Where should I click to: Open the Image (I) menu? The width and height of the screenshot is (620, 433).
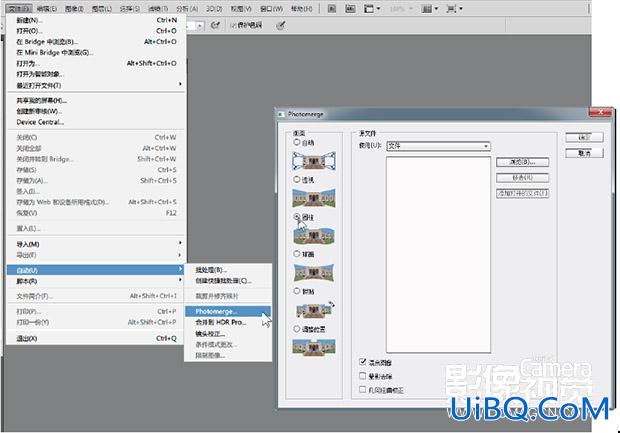[74, 9]
